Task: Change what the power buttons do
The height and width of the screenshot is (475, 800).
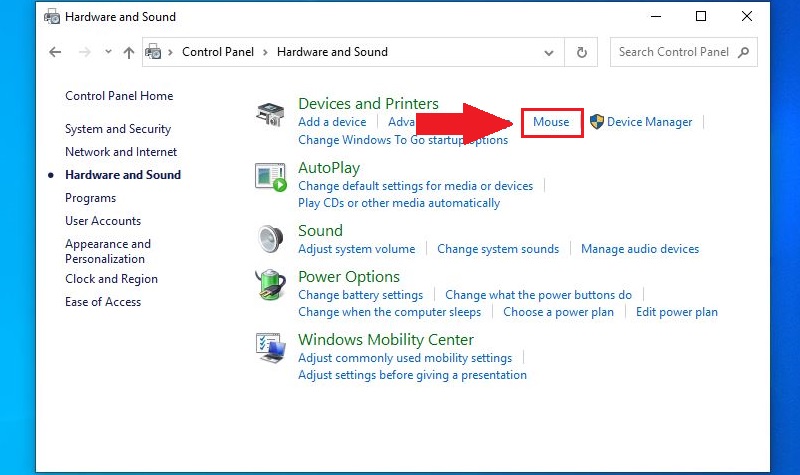Action: 538,295
